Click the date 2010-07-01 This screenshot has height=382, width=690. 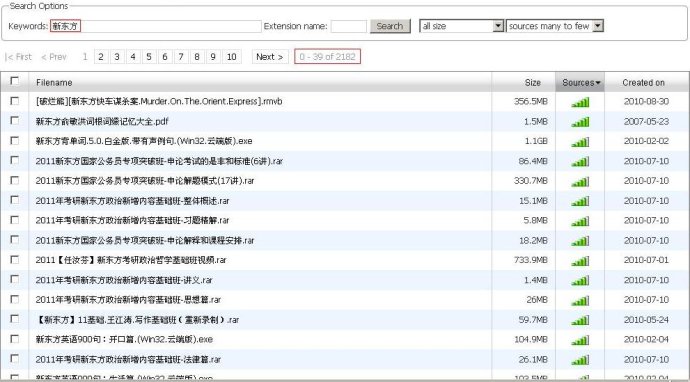(646, 260)
